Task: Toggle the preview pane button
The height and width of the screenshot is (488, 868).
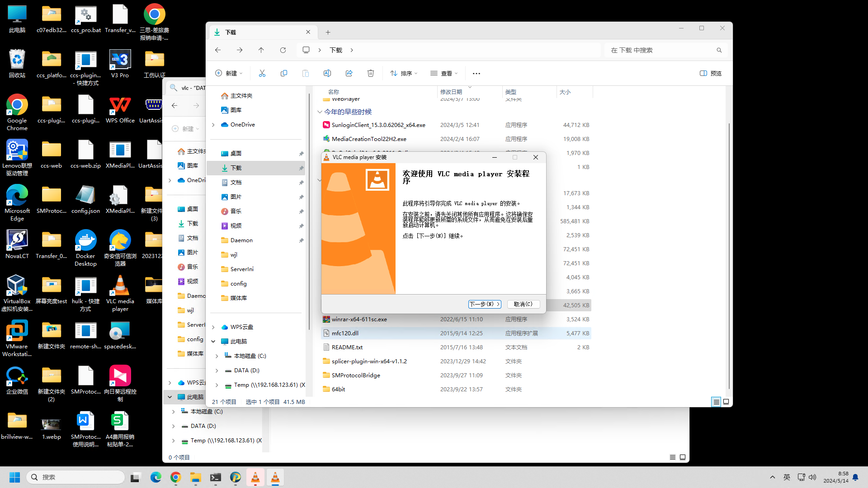Action: (x=711, y=73)
